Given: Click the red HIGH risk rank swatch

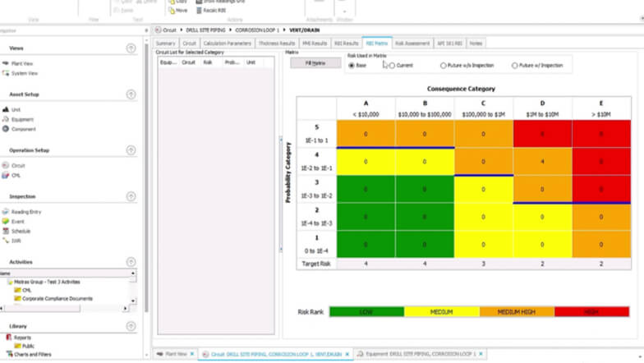Looking at the screenshot, I should coord(591,312).
